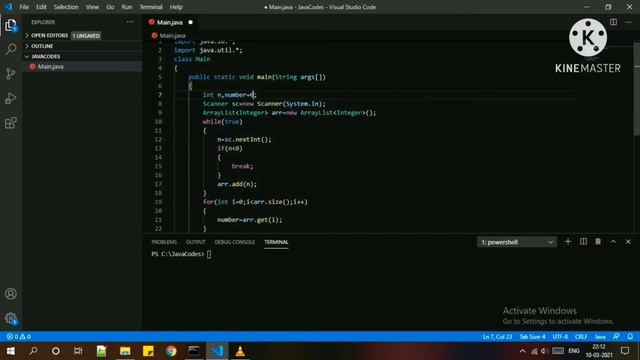Image resolution: width=640 pixels, height=360 pixels.
Task: Open Explorer more actions ellipsis
Action: tap(130, 22)
